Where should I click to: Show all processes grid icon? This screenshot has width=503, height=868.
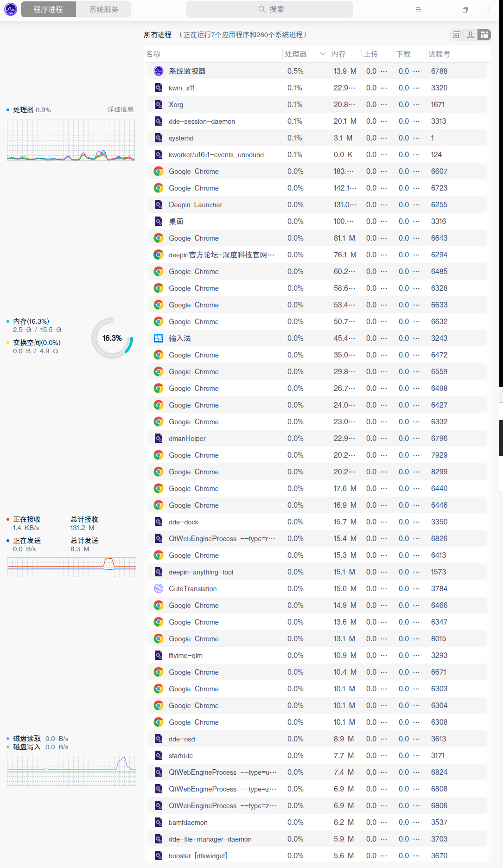point(484,35)
